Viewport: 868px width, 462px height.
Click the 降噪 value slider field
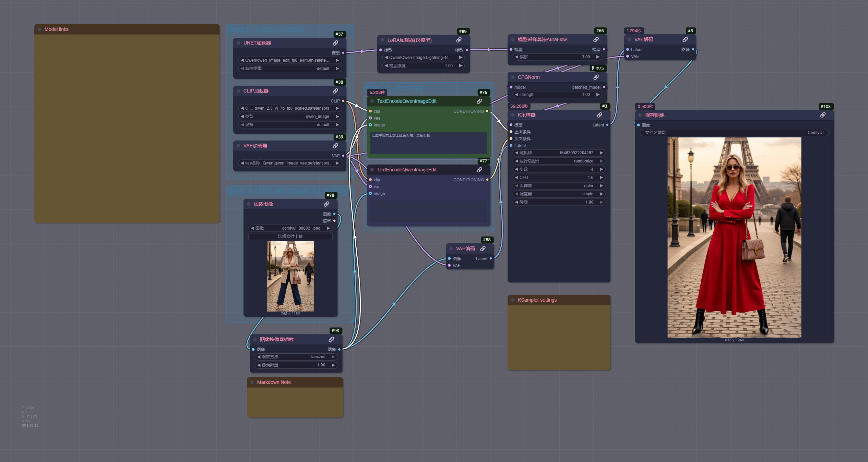tap(559, 202)
